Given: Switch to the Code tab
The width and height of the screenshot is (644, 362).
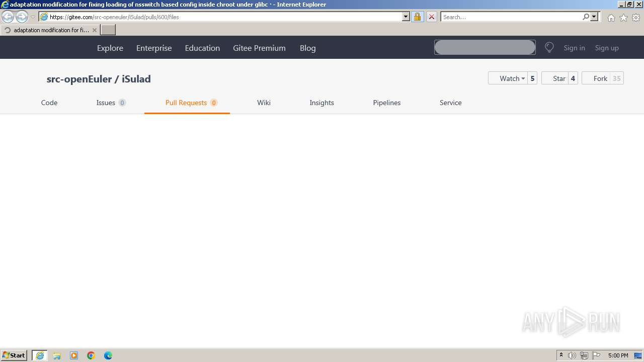Looking at the screenshot, I should tap(49, 103).
